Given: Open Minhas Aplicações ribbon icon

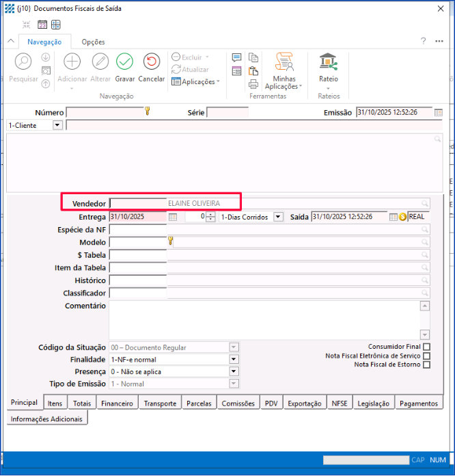Looking at the screenshot, I should pos(284,62).
